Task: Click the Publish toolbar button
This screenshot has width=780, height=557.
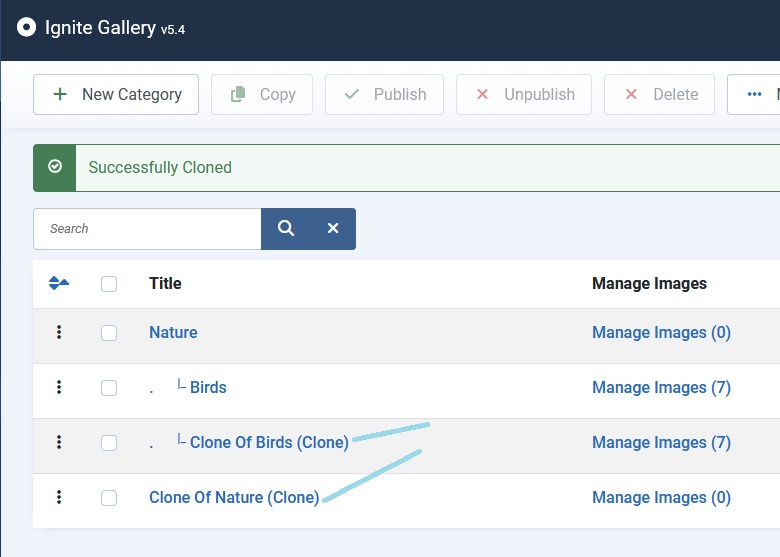Action: click(385, 95)
